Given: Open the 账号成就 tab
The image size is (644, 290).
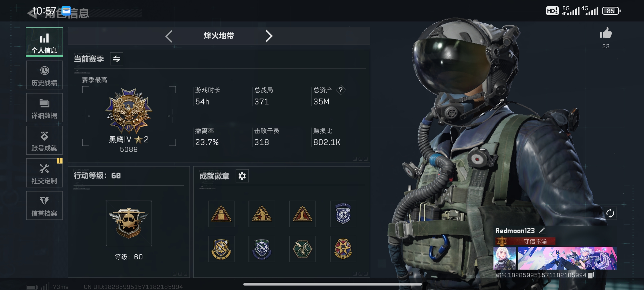Looking at the screenshot, I should click(x=44, y=140).
